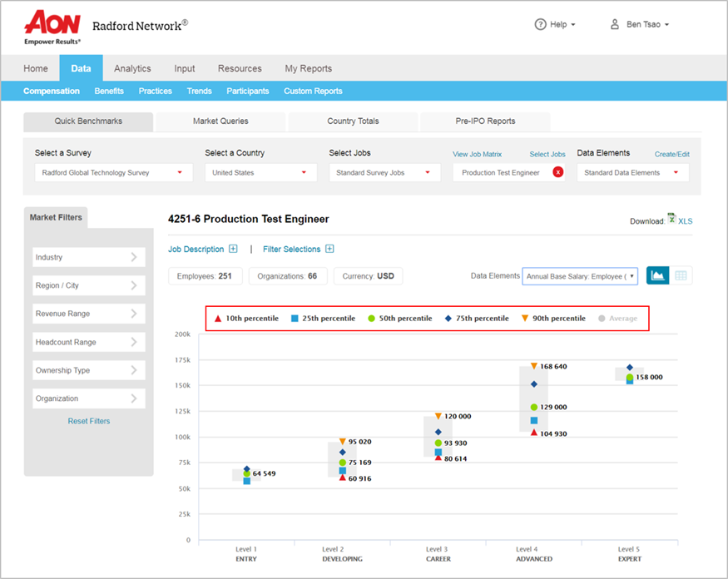Open the View Job Matrix link
728x579 pixels.
[x=477, y=154]
